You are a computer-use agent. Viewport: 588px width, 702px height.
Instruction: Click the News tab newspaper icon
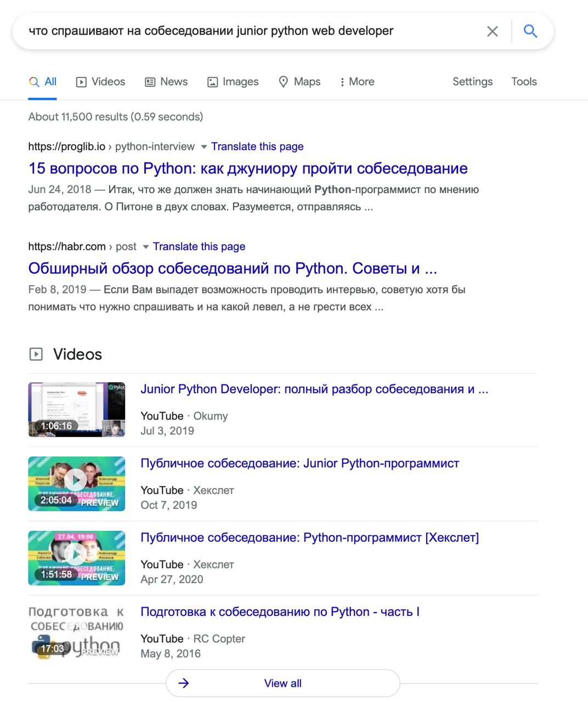(150, 82)
